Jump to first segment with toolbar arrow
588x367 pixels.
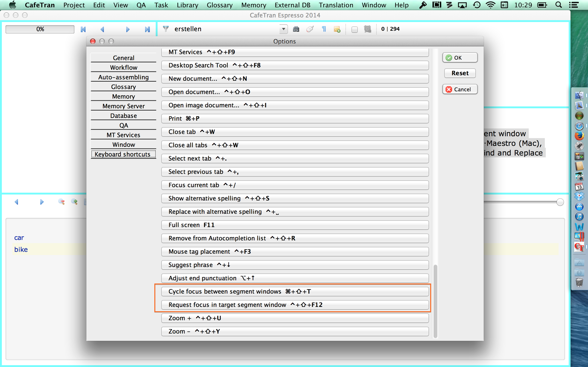(83, 29)
